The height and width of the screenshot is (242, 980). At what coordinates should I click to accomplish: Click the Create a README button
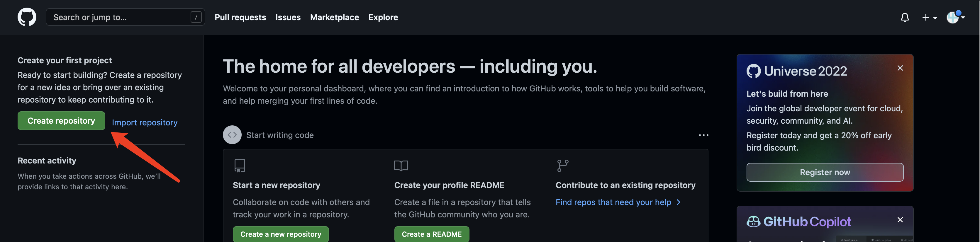[431, 234]
